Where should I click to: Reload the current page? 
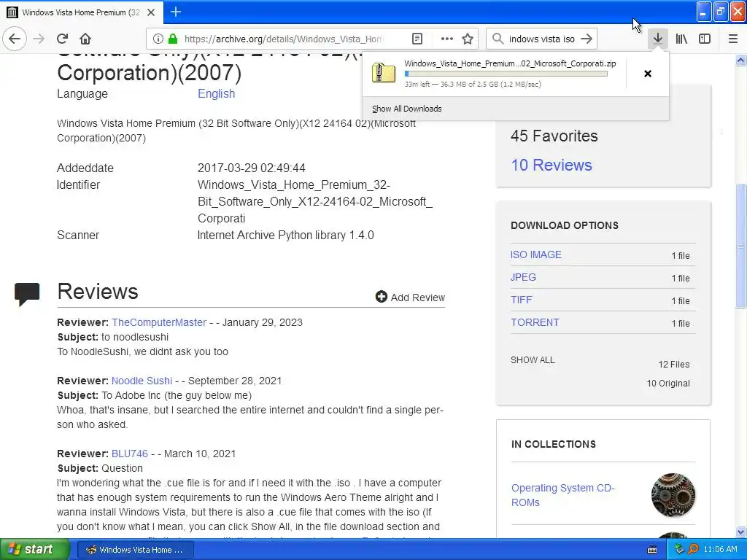63,39
